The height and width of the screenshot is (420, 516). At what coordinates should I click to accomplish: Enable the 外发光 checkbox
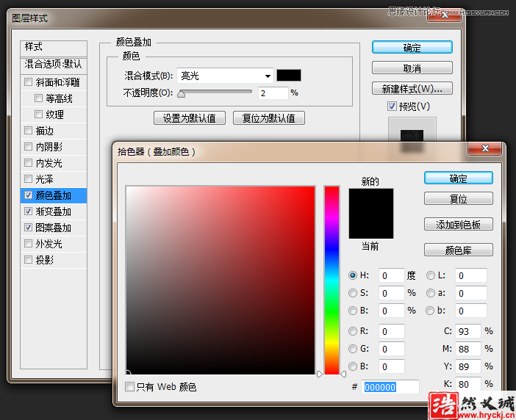point(29,244)
